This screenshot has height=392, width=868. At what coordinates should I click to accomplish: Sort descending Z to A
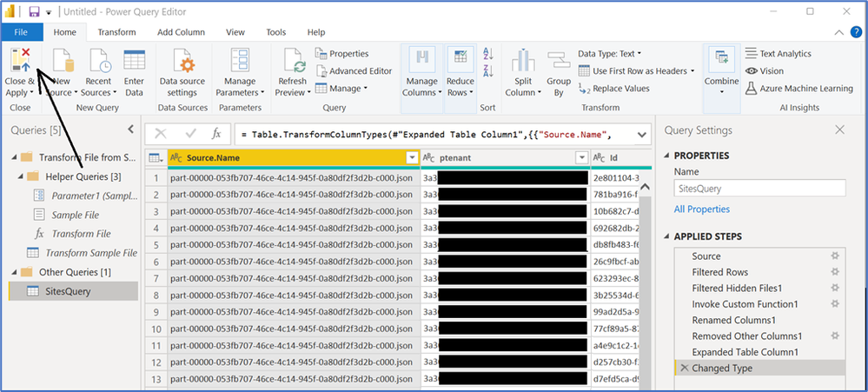[x=488, y=71]
